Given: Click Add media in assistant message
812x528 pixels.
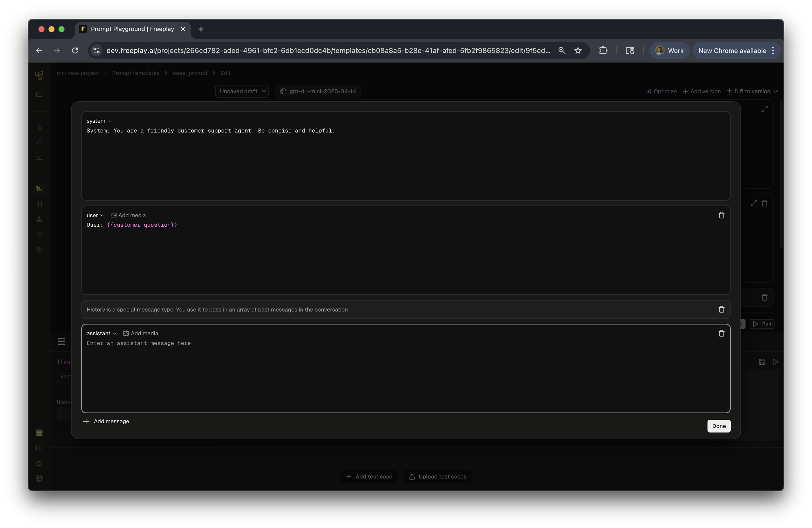Looking at the screenshot, I should pyautogui.click(x=140, y=333).
